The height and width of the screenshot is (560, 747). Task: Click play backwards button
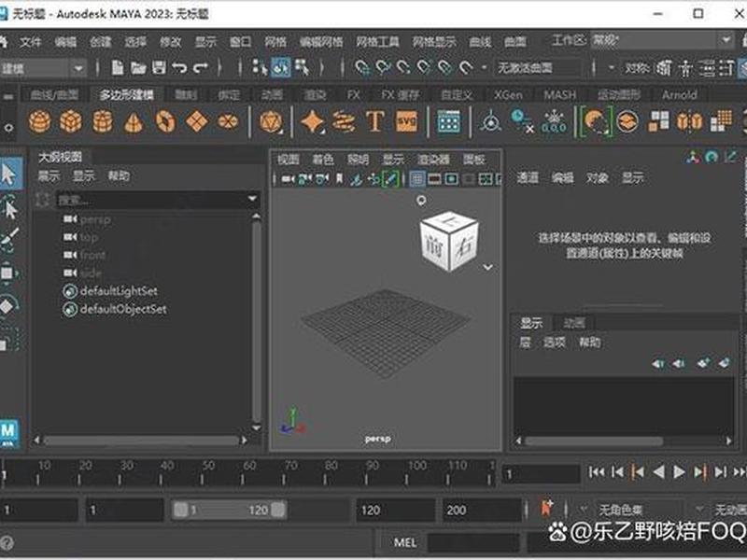658,472
